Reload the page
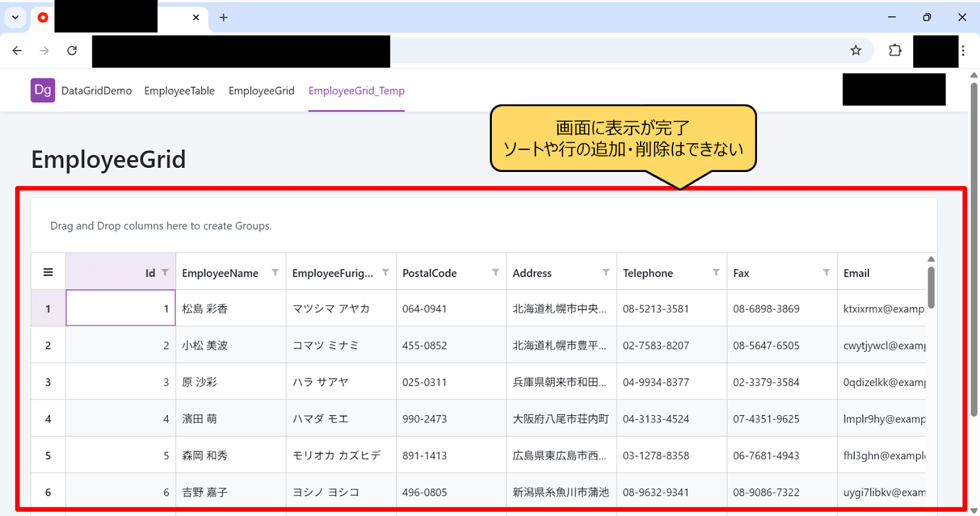Image resolution: width=980 pixels, height=516 pixels. [x=72, y=51]
